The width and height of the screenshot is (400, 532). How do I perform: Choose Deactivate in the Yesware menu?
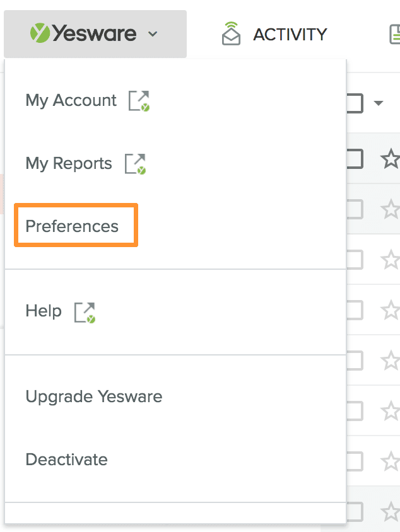click(x=66, y=460)
